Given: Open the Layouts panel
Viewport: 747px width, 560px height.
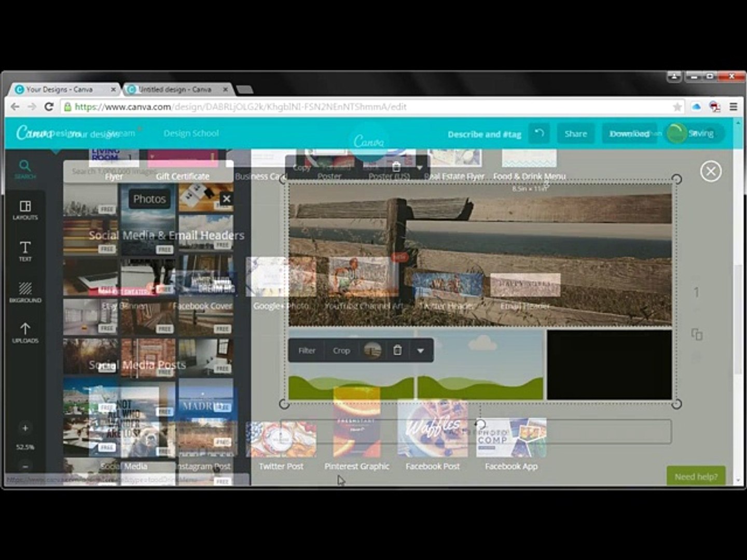Looking at the screenshot, I should [25, 210].
